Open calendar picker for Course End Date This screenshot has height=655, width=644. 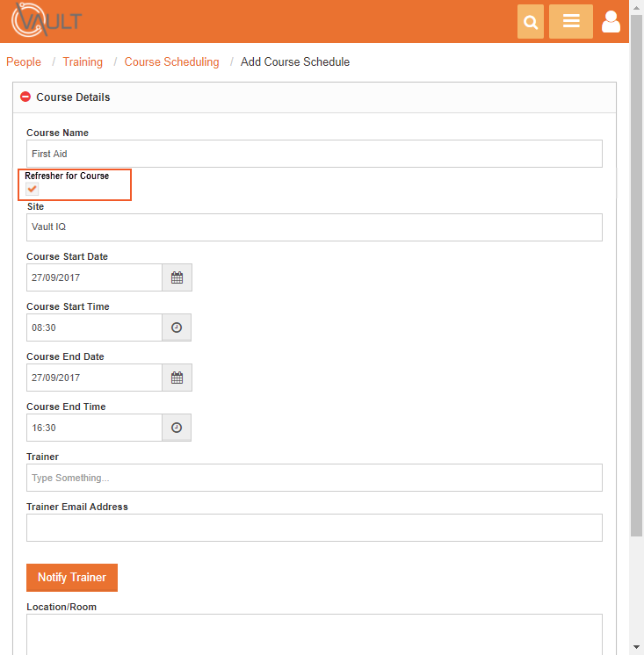[x=177, y=378]
